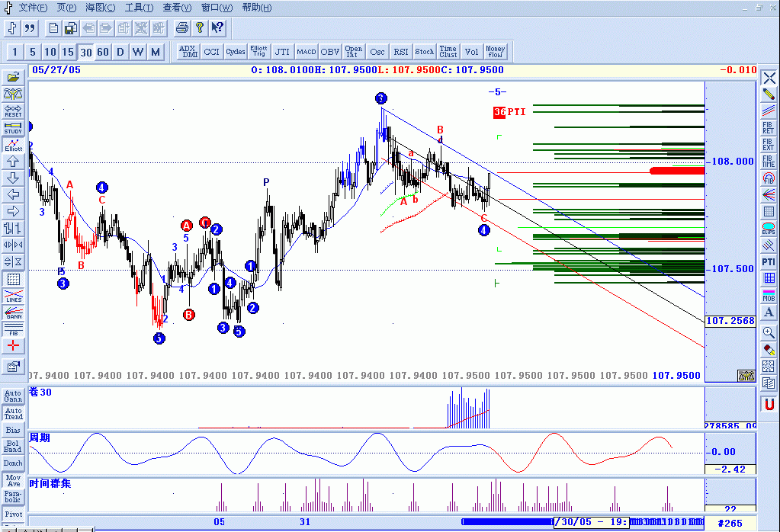
Task: Toggle the dotted grid icon in the left toolbar
Action: click(x=13, y=279)
